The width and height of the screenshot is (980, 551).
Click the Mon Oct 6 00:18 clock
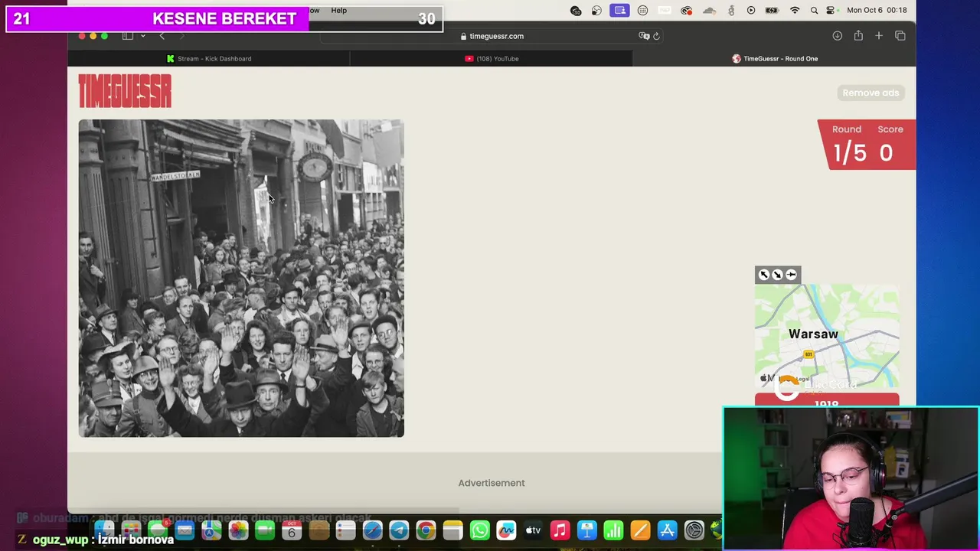coord(877,10)
